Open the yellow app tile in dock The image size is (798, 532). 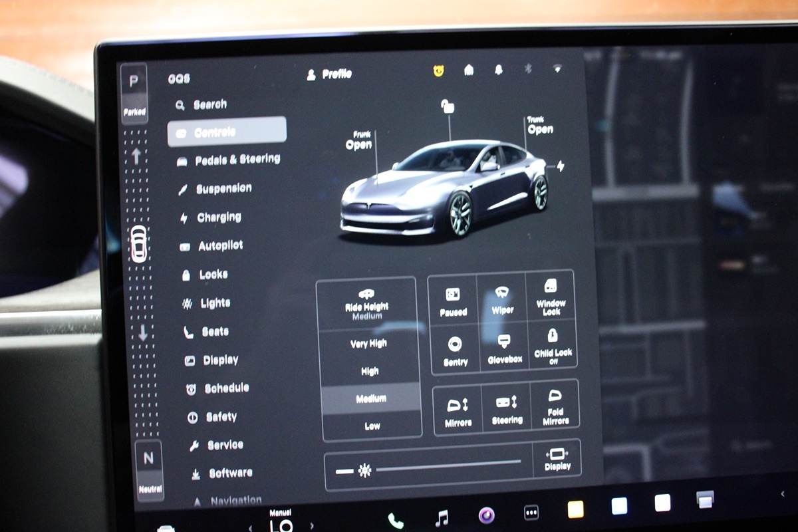point(575,509)
